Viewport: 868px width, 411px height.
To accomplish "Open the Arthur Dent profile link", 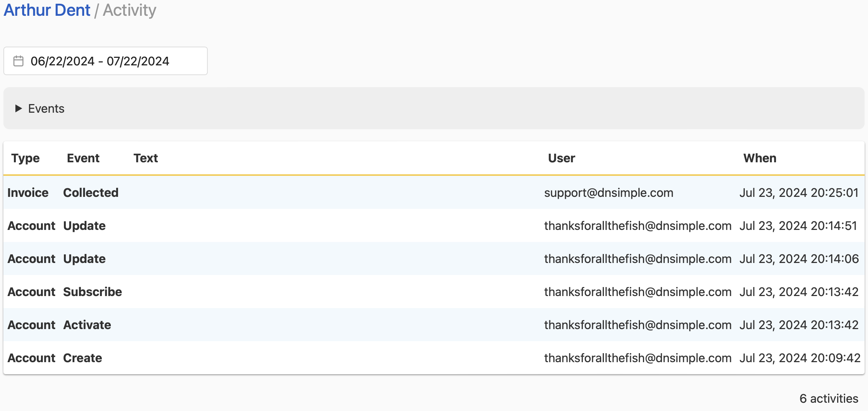I will (x=46, y=10).
